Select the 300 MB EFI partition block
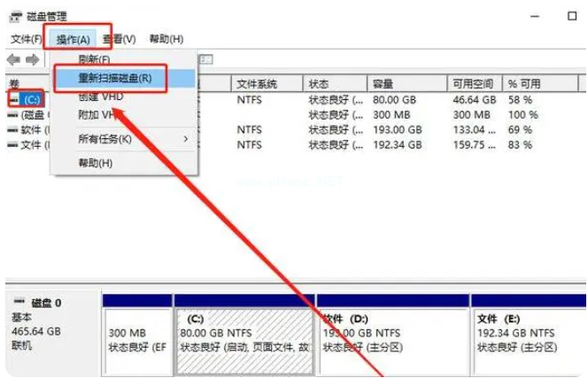The width and height of the screenshot is (588, 378). click(x=137, y=334)
